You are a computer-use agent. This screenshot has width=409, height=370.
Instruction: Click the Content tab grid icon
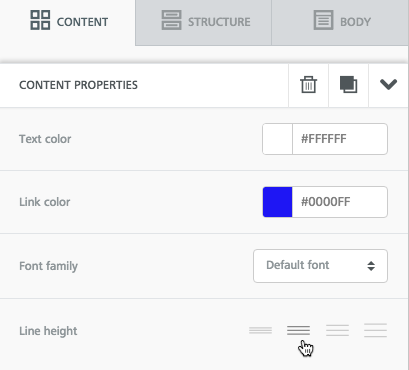(40, 20)
